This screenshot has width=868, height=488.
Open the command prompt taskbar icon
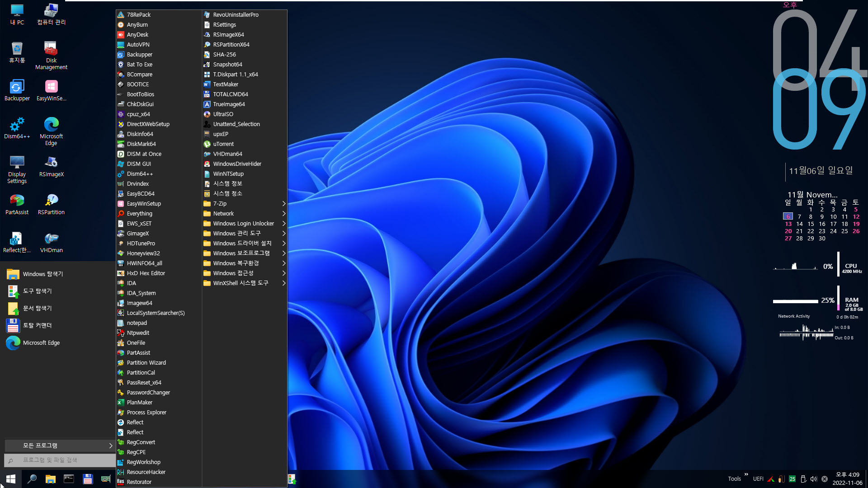(x=69, y=479)
